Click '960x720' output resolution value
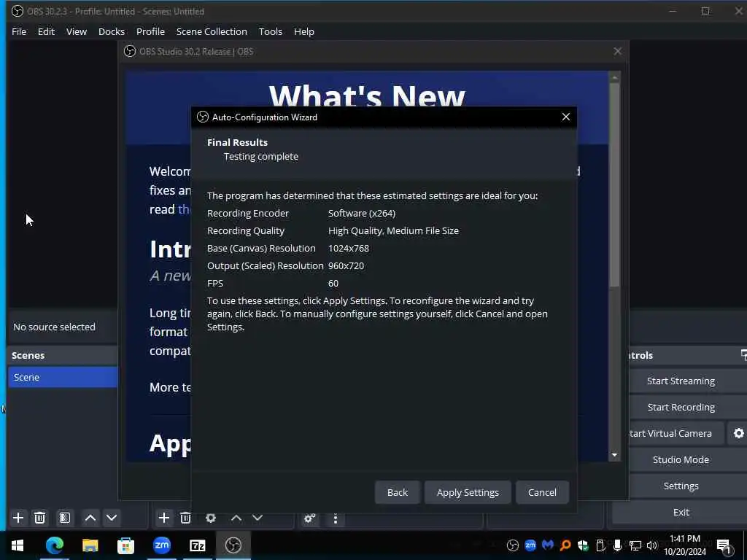The height and width of the screenshot is (560, 747). click(346, 266)
